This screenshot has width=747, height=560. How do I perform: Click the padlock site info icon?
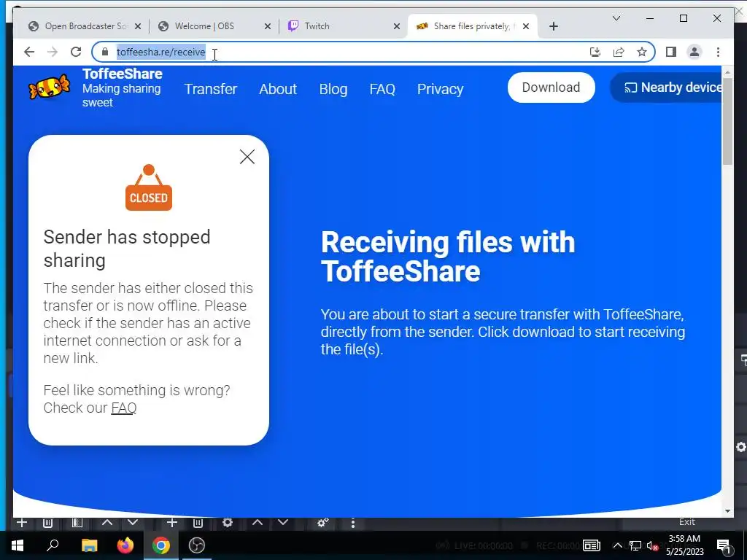105,52
